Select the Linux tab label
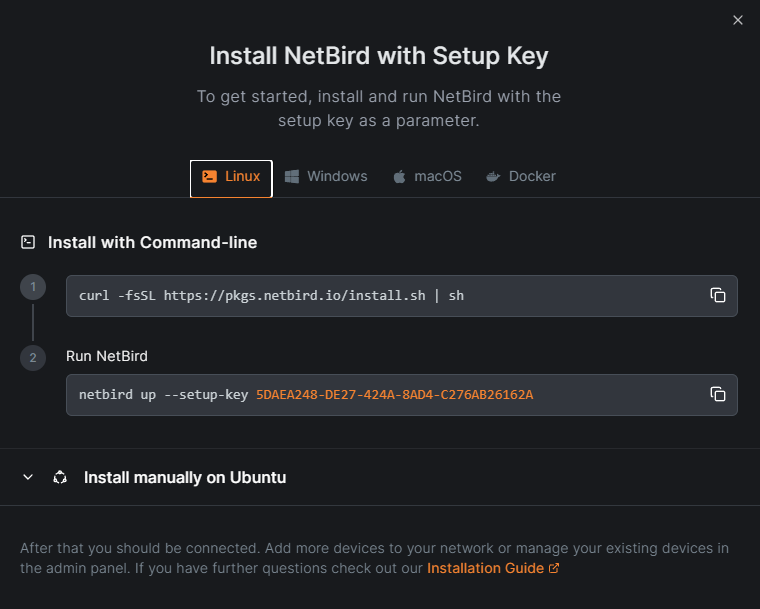Image resolution: width=760 pixels, height=609 pixels. point(242,177)
